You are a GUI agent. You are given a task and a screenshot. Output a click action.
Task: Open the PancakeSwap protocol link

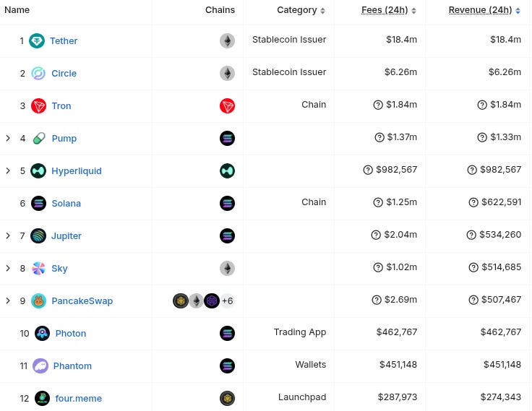click(82, 301)
